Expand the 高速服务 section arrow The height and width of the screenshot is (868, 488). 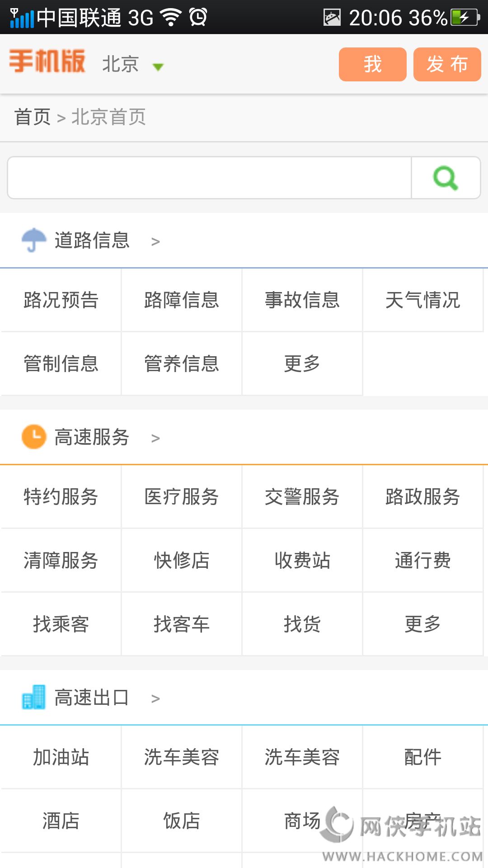pos(155,438)
